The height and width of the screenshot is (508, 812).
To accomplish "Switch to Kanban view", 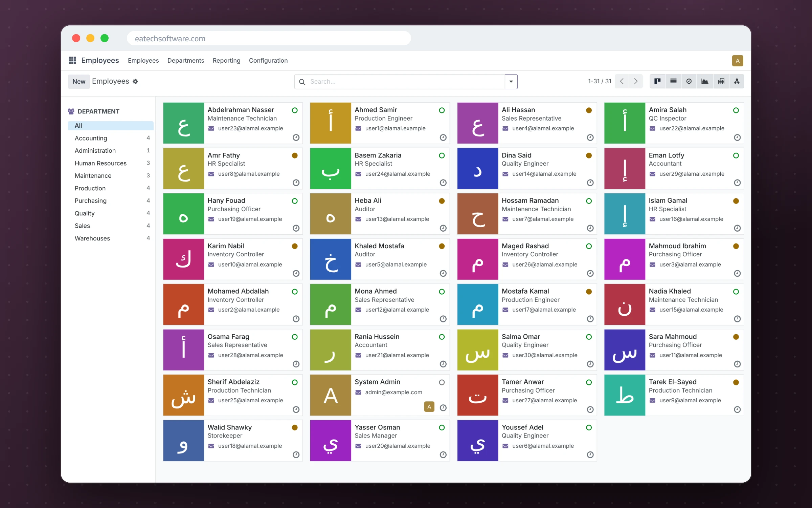I will (x=657, y=81).
